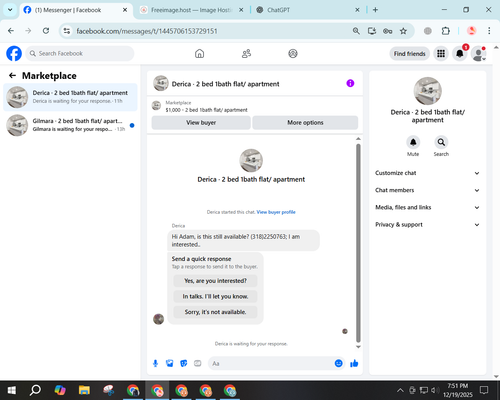Click the chat vertical scrollbar

tap(358, 243)
